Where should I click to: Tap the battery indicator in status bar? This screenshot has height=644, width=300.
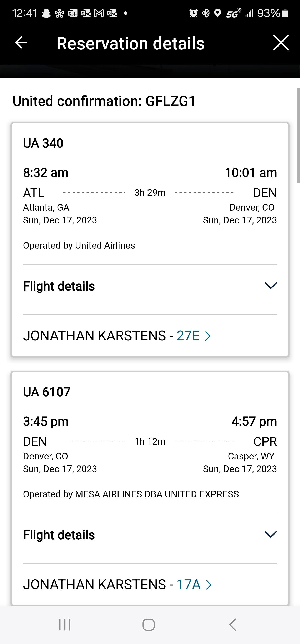click(285, 13)
